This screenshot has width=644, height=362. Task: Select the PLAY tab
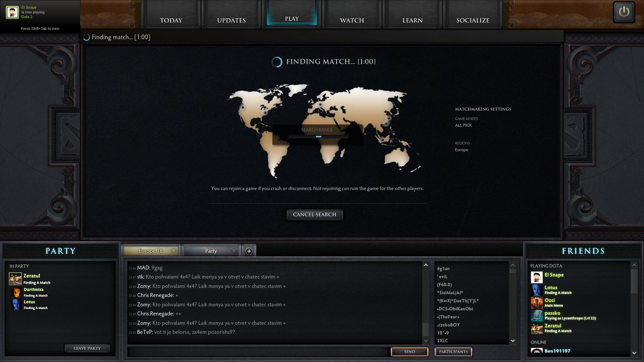[292, 18]
